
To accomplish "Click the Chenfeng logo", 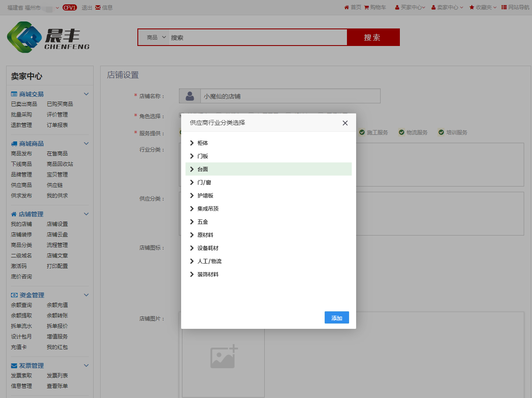I will pyautogui.click(x=48, y=38).
